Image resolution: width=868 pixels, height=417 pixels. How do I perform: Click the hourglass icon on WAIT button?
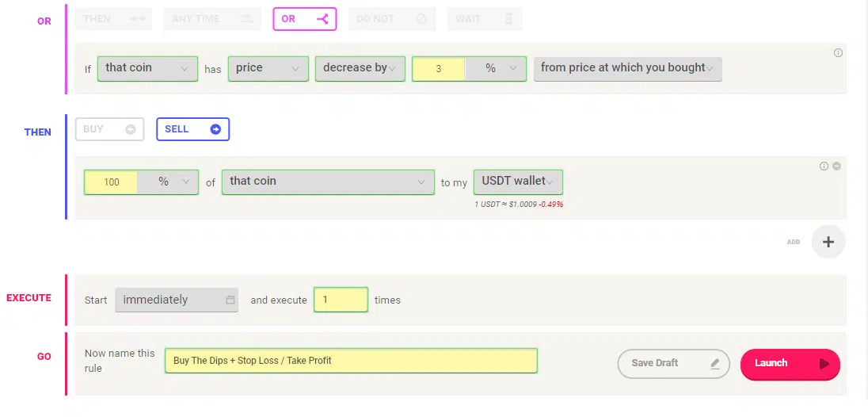tap(508, 19)
